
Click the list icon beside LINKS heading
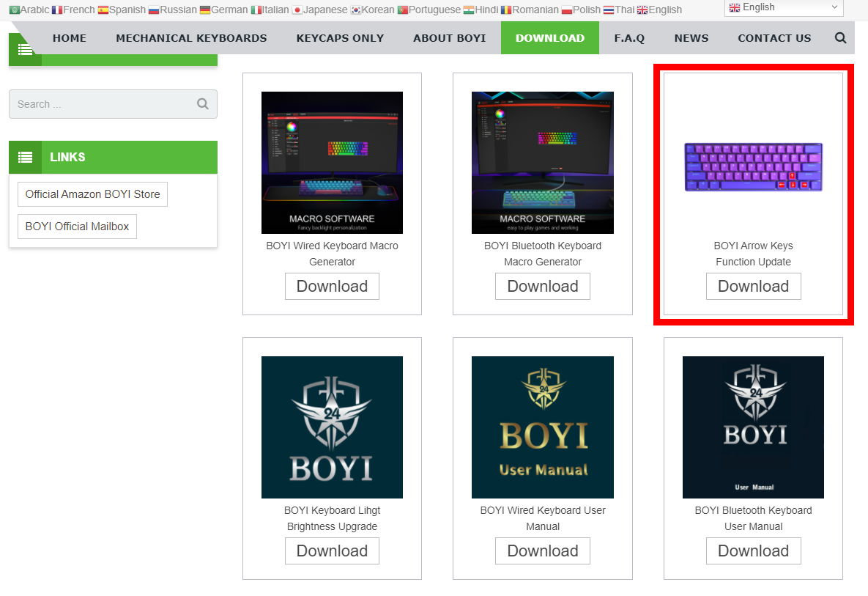pyautogui.click(x=26, y=157)
